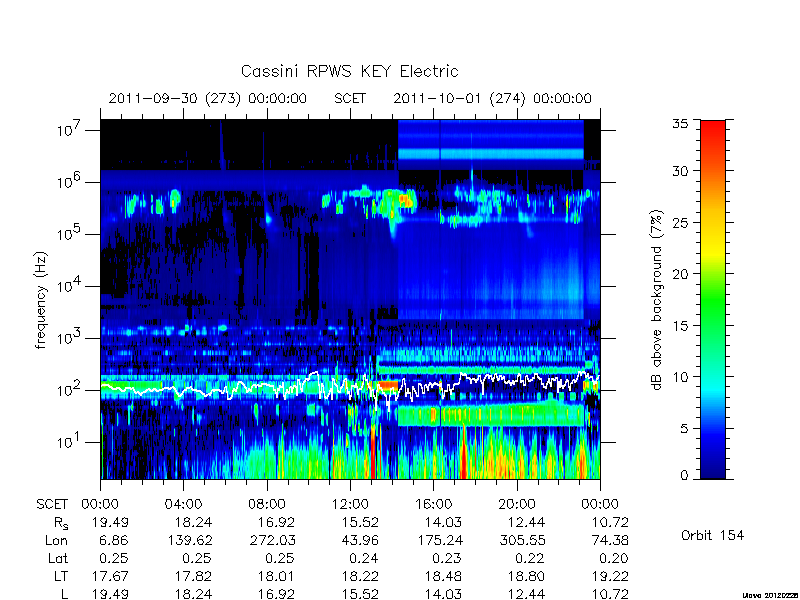Click the 'Lon' row label
The height and width of the screenshot is (600, 800).
(x=56, y=540)
